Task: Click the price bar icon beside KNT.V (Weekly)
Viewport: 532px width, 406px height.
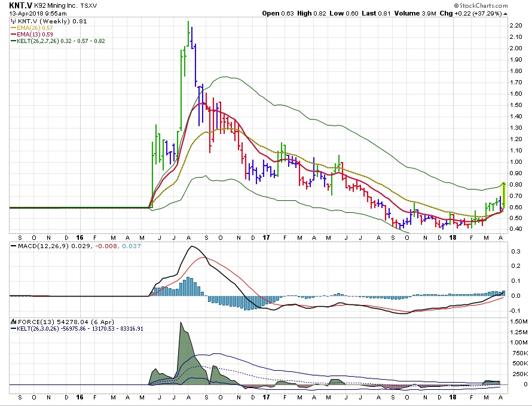Action: click(x=14, y=21)
